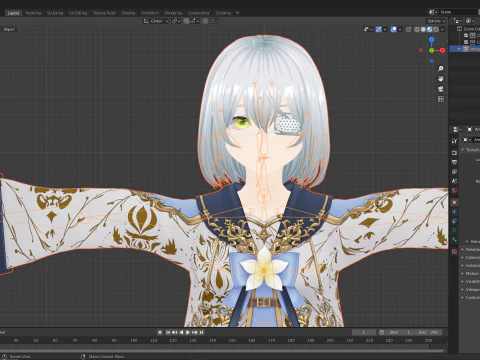Toggle viewport gizmos

pyautogui.click(x=379, y=29)
